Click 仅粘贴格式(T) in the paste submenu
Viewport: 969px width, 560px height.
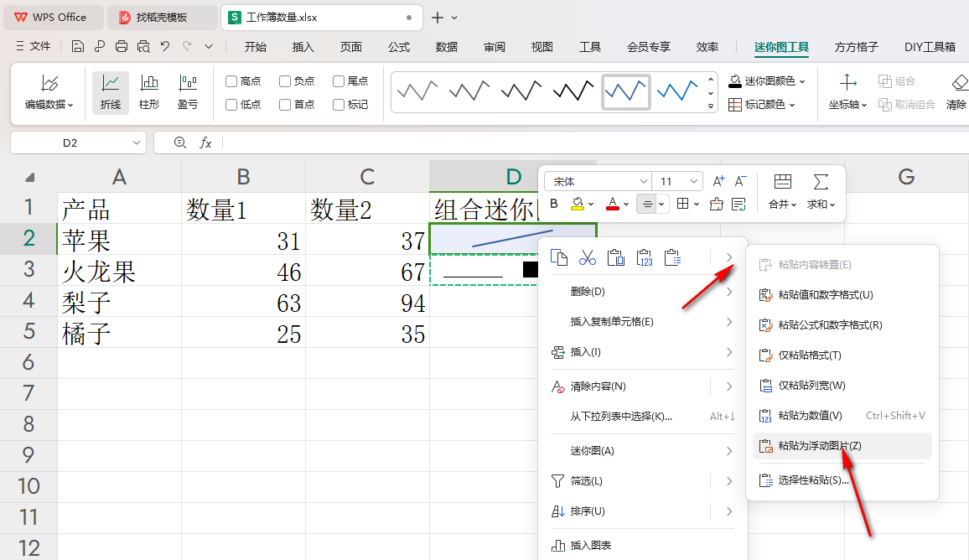click(x=842, y=355)
